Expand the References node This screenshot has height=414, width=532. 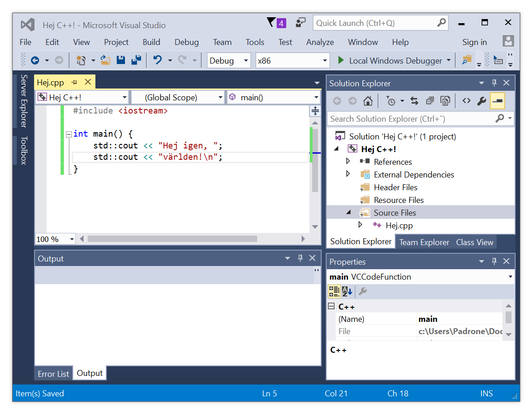point(348,162)
